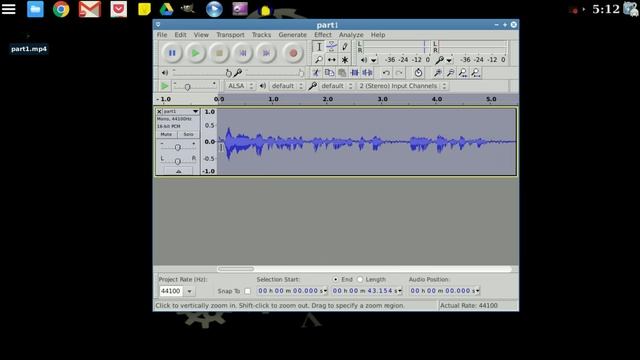Click the Silence audio icon
The image size is (640, 360).
click(x=367, y=73)
